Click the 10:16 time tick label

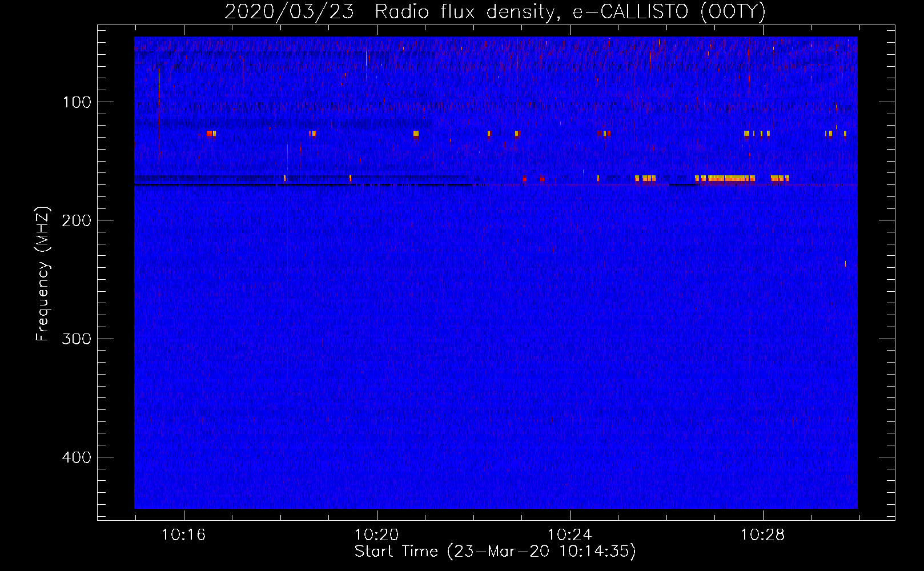coord(183,535)
